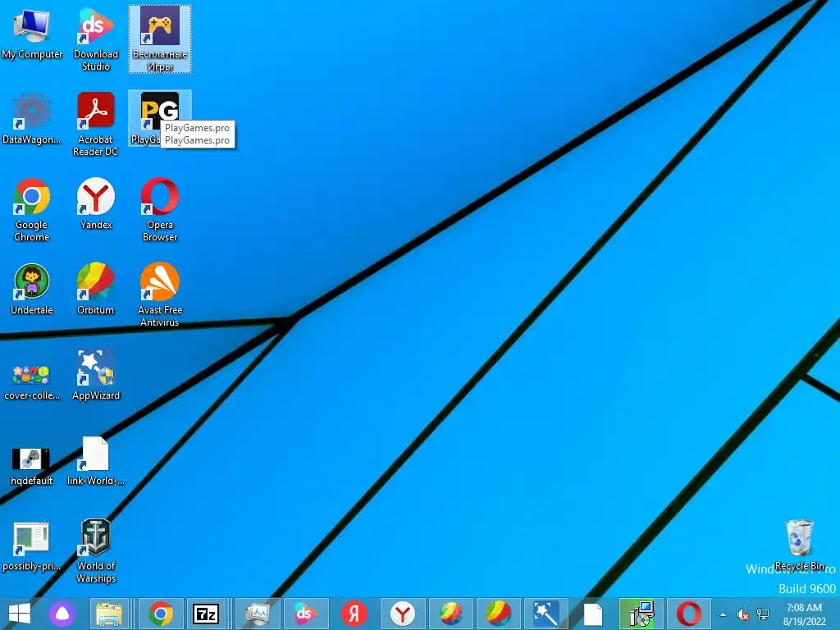The image size is (840, 630).
Task: Open the Opera Browser desktop shortcut
Action: point(160,210)
